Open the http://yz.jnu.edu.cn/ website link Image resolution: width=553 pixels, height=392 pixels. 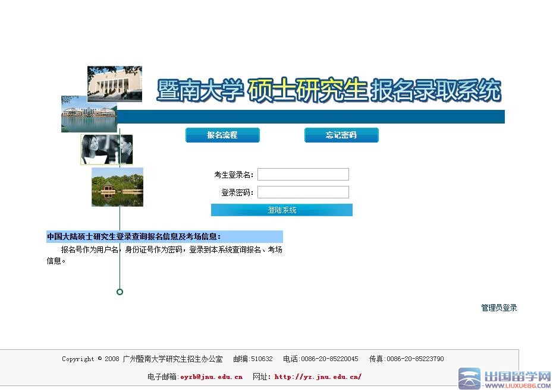pyautogui.click(x=318, y=377)
